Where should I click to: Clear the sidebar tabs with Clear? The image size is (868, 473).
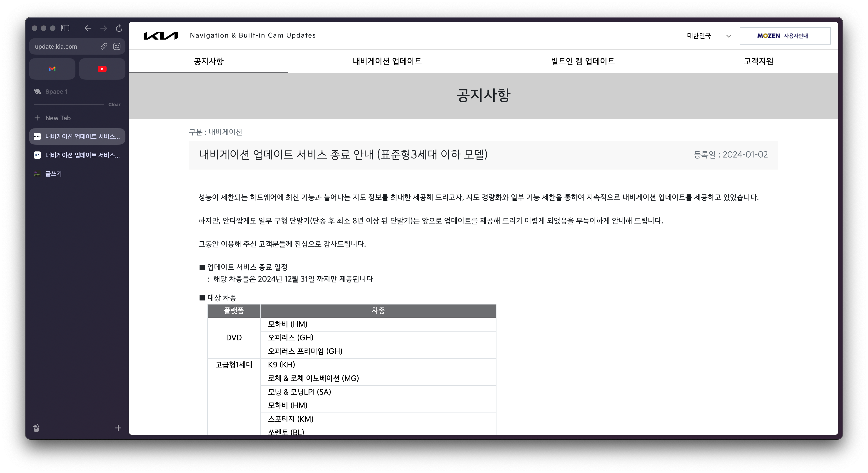114,105
